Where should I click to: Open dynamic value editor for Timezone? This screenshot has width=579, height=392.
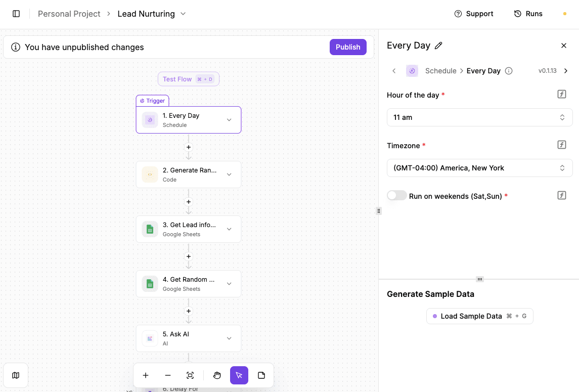(561, 145)
